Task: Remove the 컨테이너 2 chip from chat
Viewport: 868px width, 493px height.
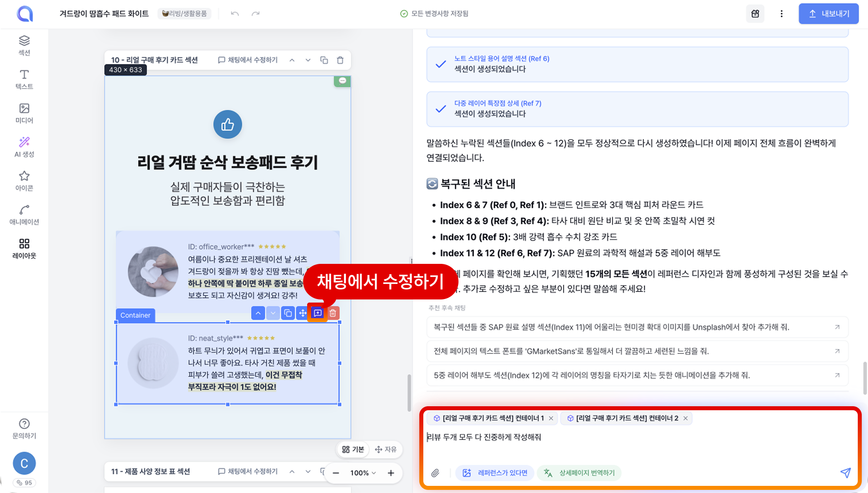Action: 685,418
